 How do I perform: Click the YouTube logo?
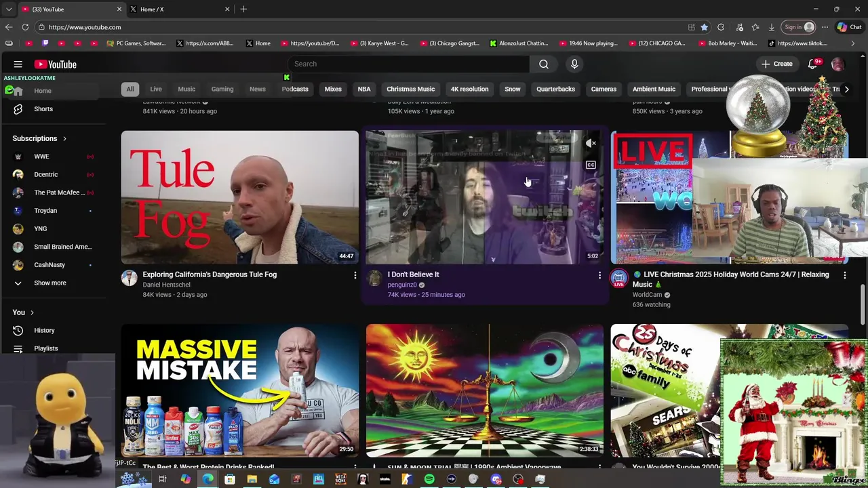(56, 64)
